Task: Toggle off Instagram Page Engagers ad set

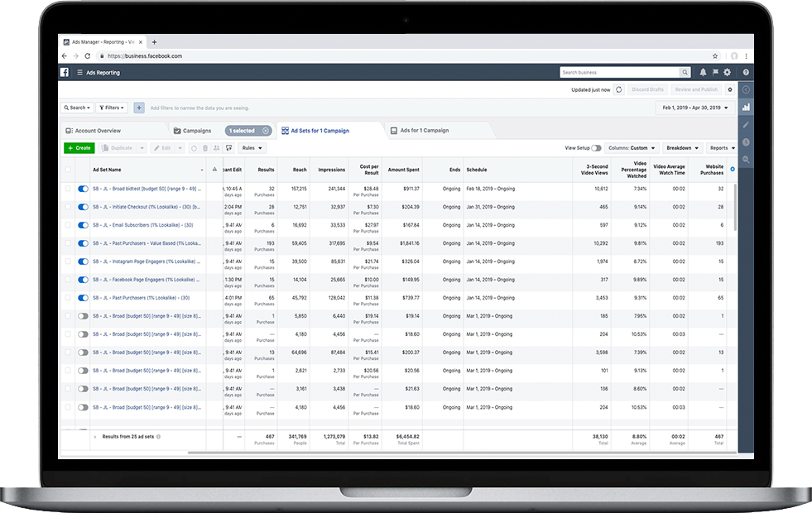Action: (83, 261)
